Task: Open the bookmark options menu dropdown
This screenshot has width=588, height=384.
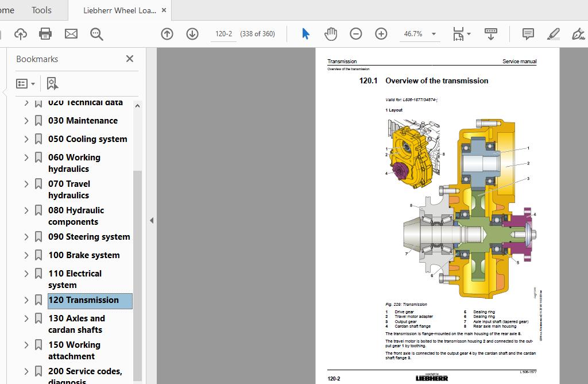Action: click(25, 83)
